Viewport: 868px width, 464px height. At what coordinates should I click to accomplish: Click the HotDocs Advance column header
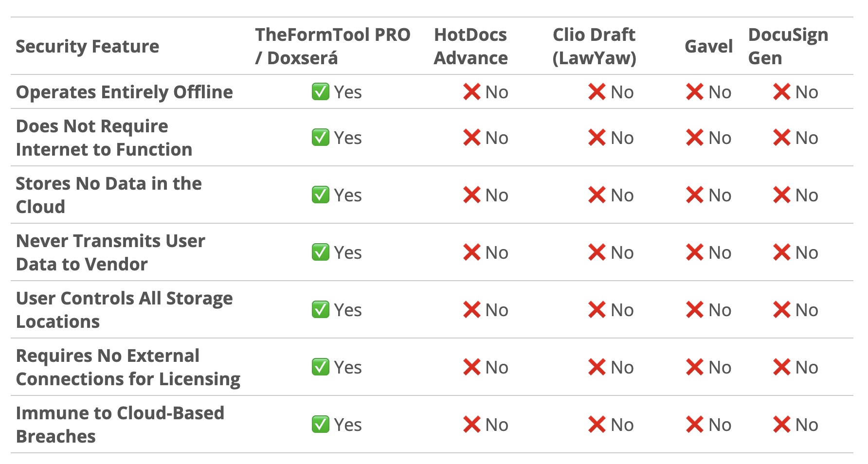470,46
